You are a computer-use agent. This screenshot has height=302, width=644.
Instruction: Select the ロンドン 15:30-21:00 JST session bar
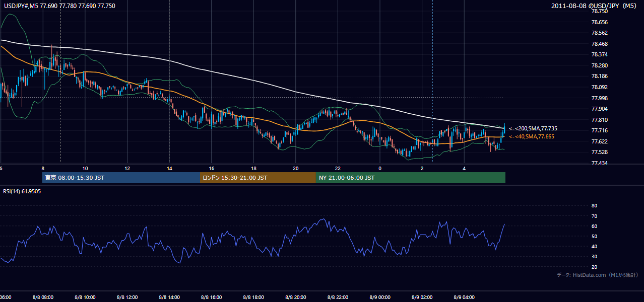258,178
